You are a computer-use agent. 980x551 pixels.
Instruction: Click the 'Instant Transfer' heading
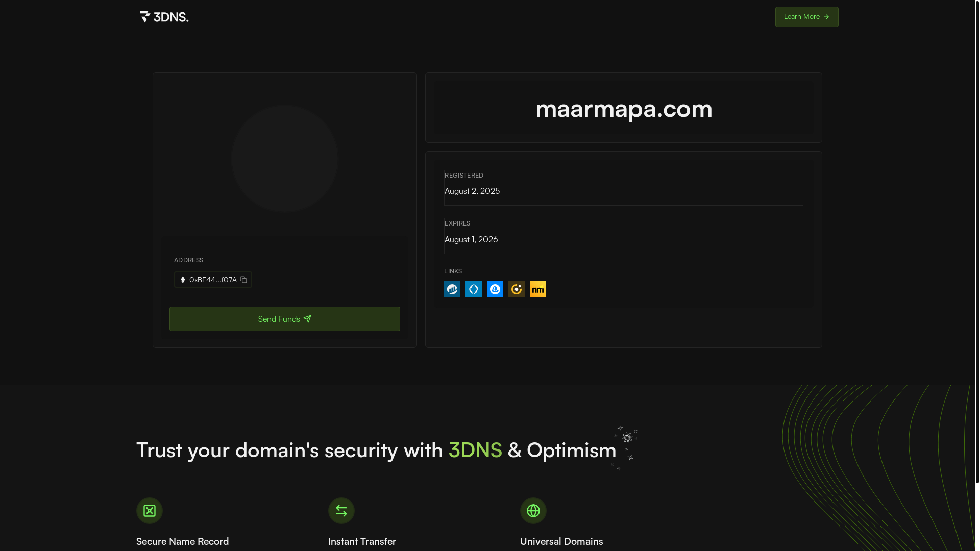(362, 541)
